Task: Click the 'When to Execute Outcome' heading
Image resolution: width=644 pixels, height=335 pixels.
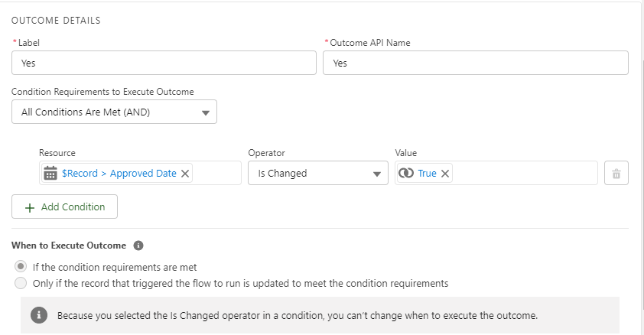Action: (x=69, y=246)
